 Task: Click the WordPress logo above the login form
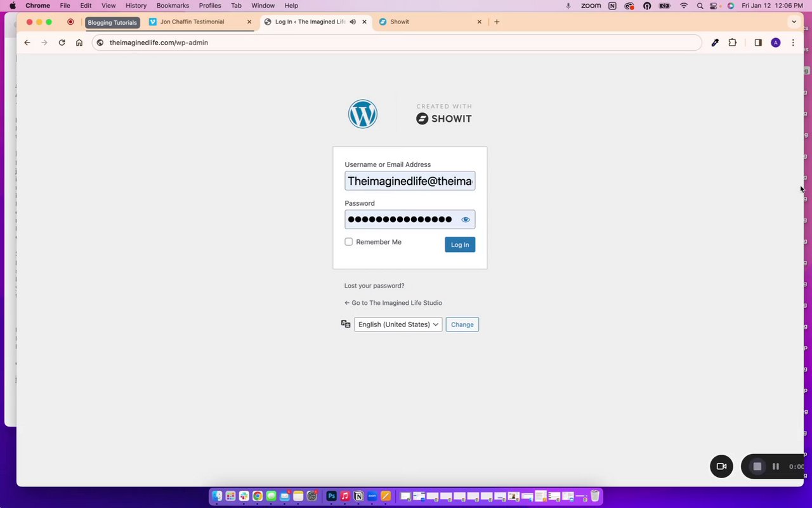(363, 114)
